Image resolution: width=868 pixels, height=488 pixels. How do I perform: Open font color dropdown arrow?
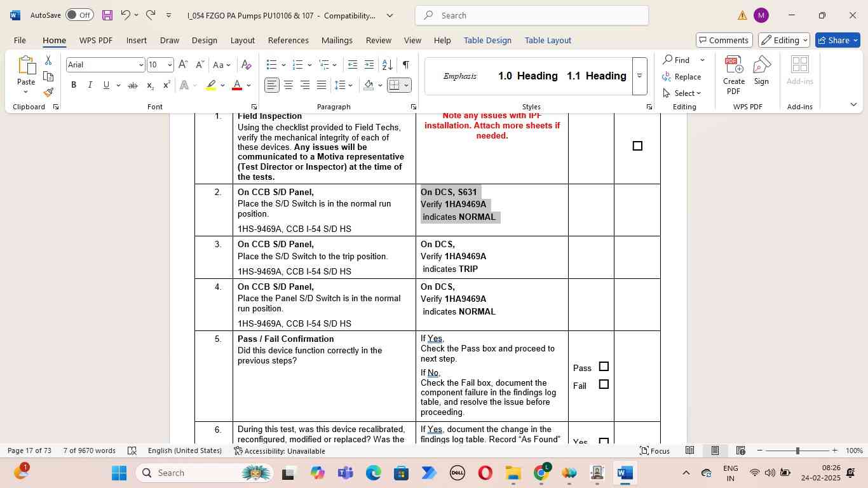pos(248,85)
